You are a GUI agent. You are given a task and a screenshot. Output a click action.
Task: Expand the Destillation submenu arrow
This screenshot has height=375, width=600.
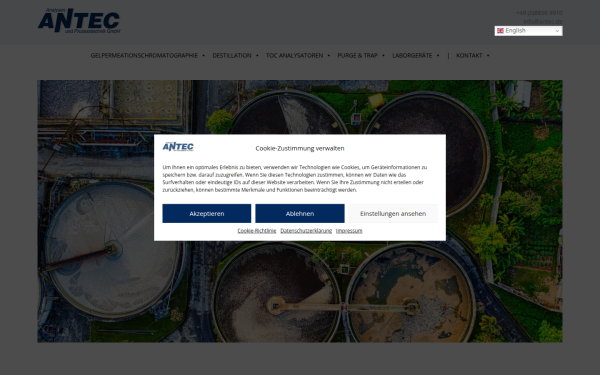(x=257, y=56)
